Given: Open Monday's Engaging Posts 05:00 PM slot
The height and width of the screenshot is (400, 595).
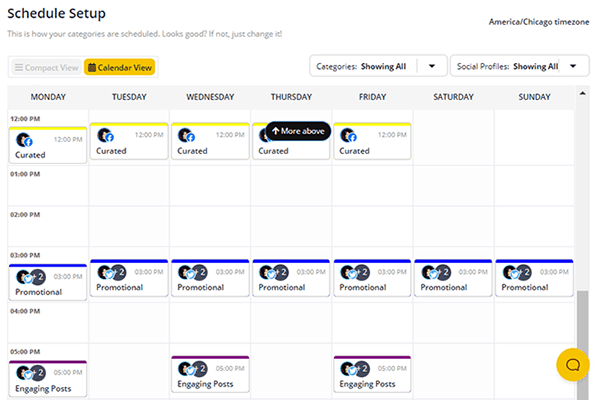Looking at the screenshot, I should (48, 379).
